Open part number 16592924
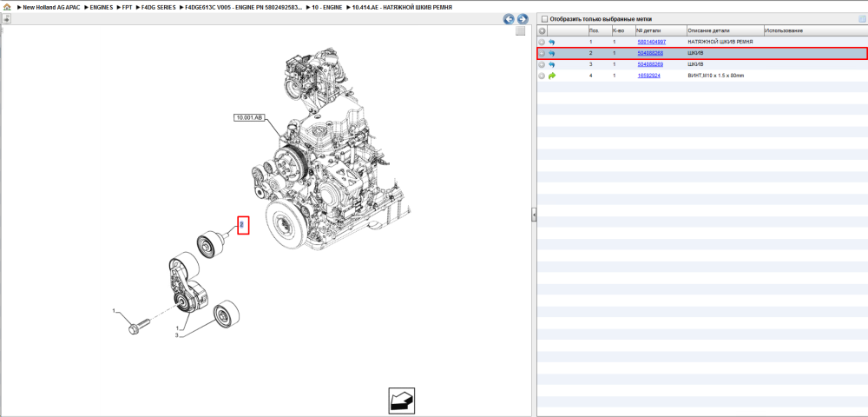The height and width of the screenshot is (417, 868). (648, 76)
